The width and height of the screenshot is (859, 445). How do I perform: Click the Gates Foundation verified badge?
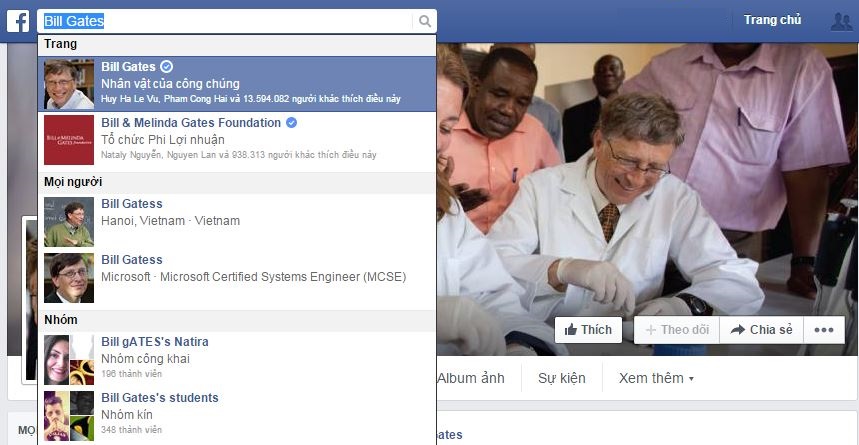pyautogui.click(x=291, y=123)
